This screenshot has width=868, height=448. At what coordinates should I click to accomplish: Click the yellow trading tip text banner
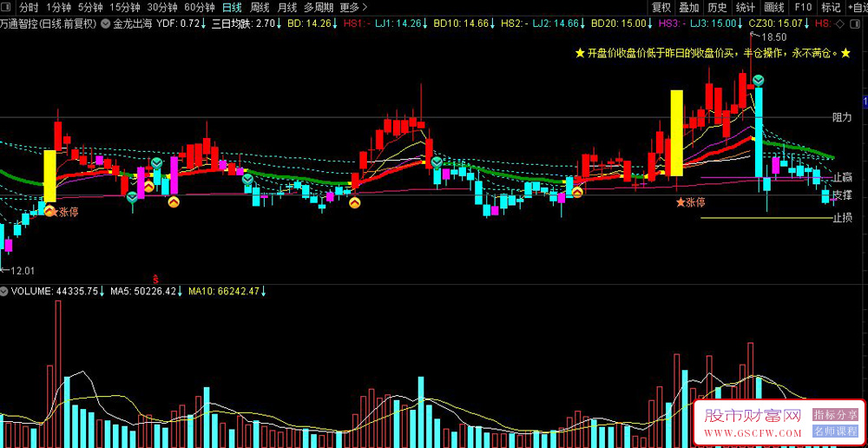(713, 53)
